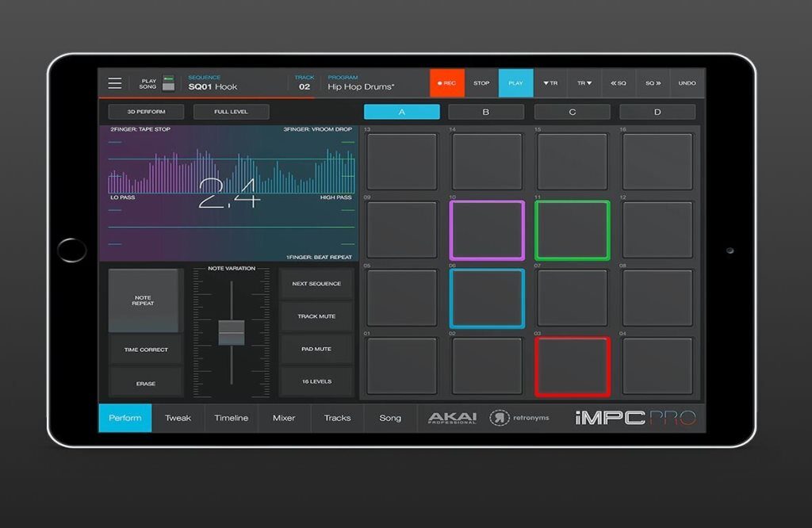Tap drum pad 13

402,162
